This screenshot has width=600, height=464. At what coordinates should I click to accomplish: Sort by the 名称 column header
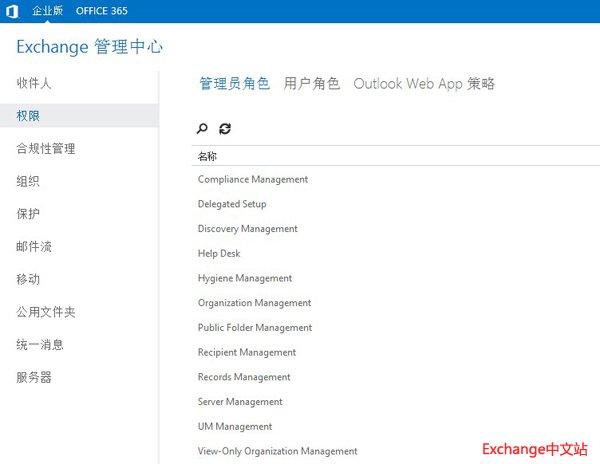tap(208, 156)
